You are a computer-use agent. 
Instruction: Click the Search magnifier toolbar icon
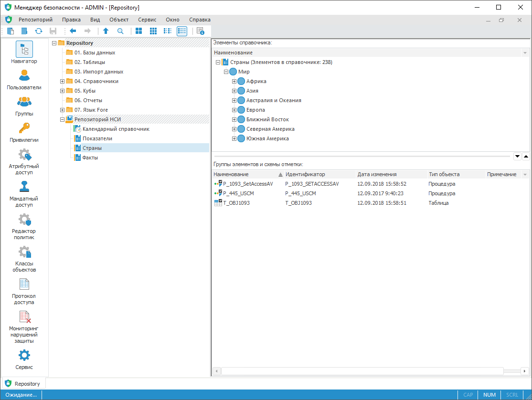click(120, 31)
